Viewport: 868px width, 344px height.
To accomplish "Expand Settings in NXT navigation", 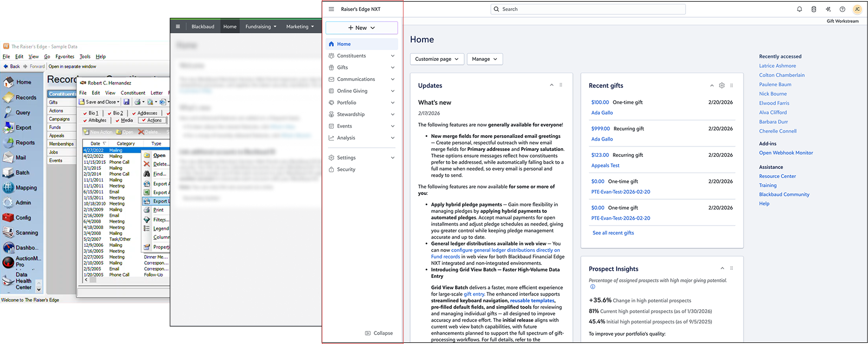I will pyautogui.click(x=393, y=158).
